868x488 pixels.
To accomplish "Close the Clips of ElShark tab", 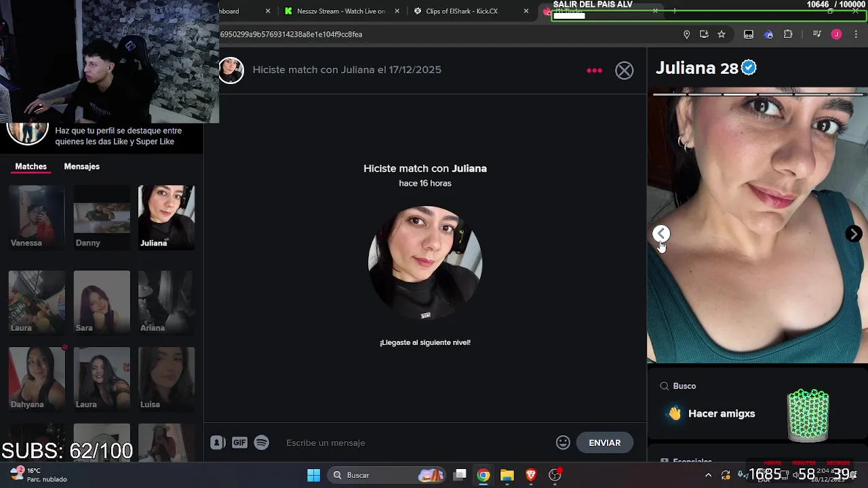I will click(x=526, y=11).
